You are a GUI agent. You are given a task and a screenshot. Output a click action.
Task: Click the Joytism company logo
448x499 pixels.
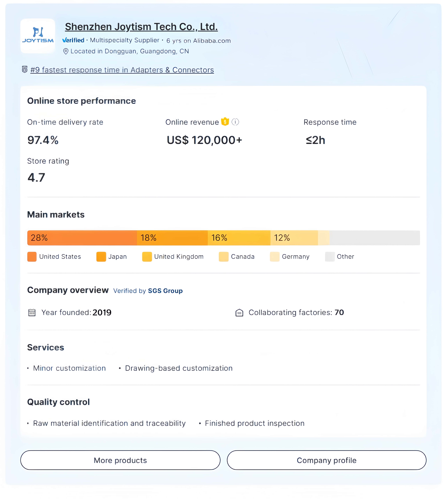pos(38,36)
